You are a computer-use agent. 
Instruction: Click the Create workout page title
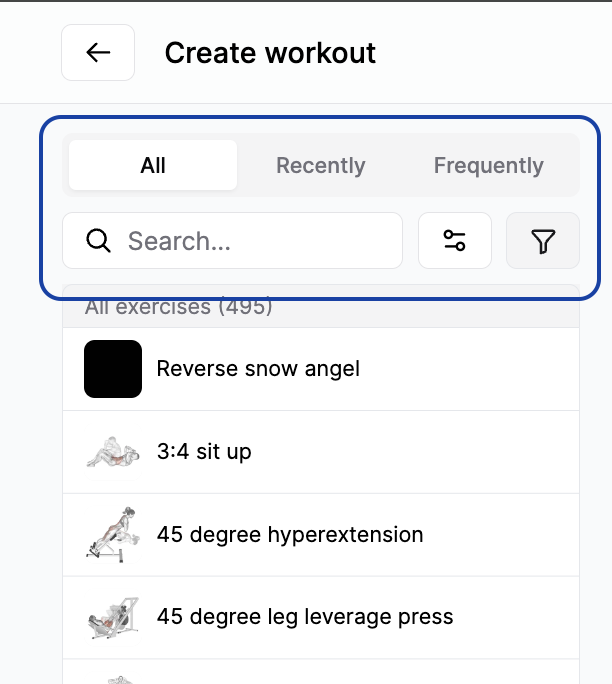click(x=270, y=53)
